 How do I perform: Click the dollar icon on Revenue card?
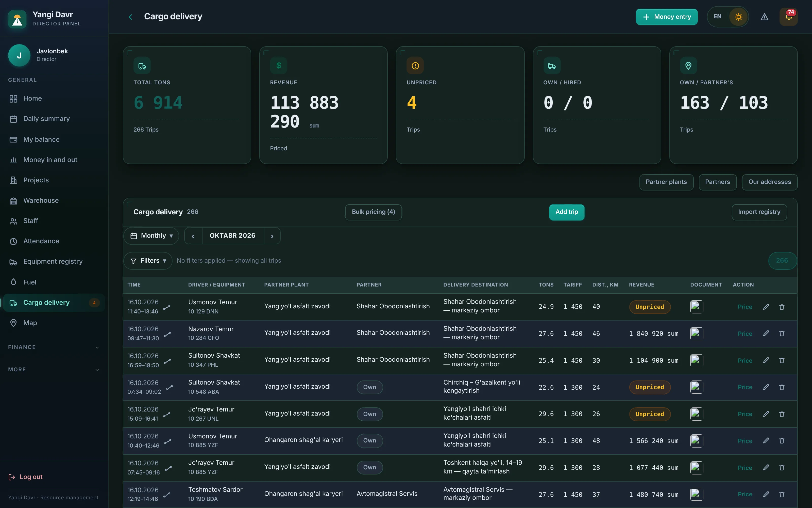tap(279, 66)
